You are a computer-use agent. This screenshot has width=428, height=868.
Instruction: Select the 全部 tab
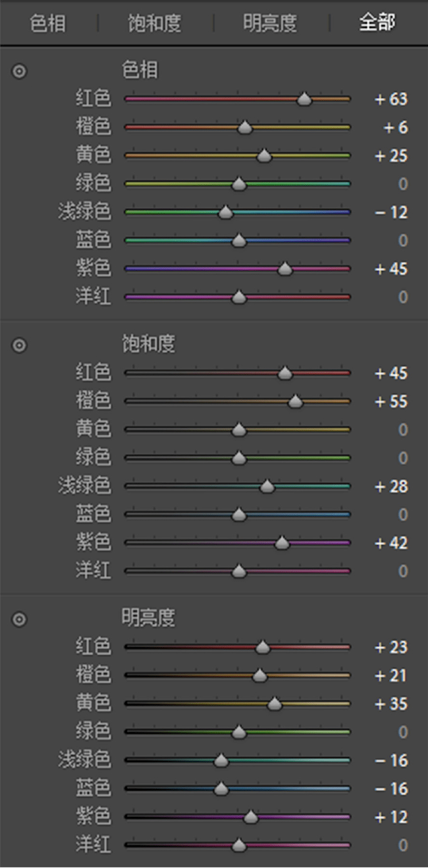[x=376, y=23]
